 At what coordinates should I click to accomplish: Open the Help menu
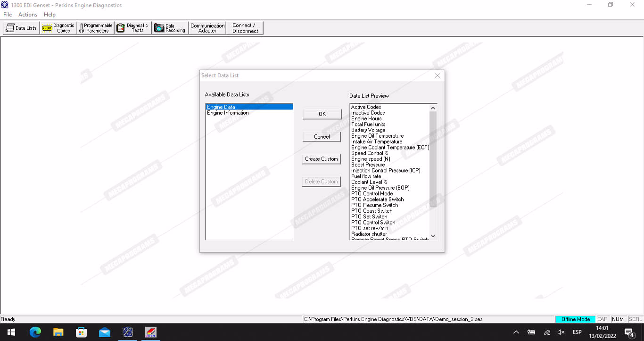(x=50, y=15)
